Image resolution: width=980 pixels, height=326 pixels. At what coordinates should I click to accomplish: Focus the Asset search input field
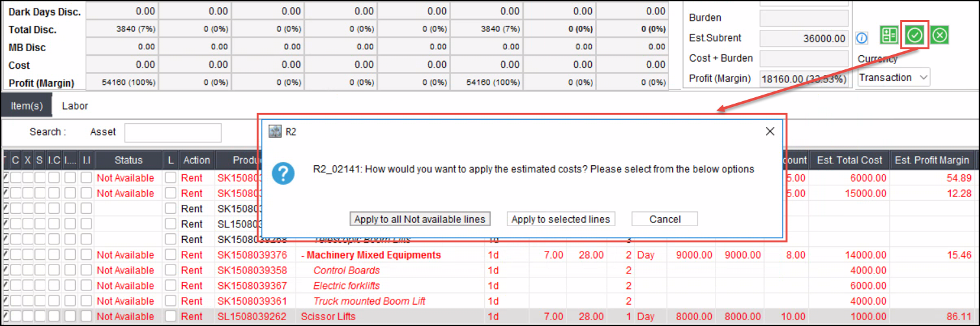point(173,132)
